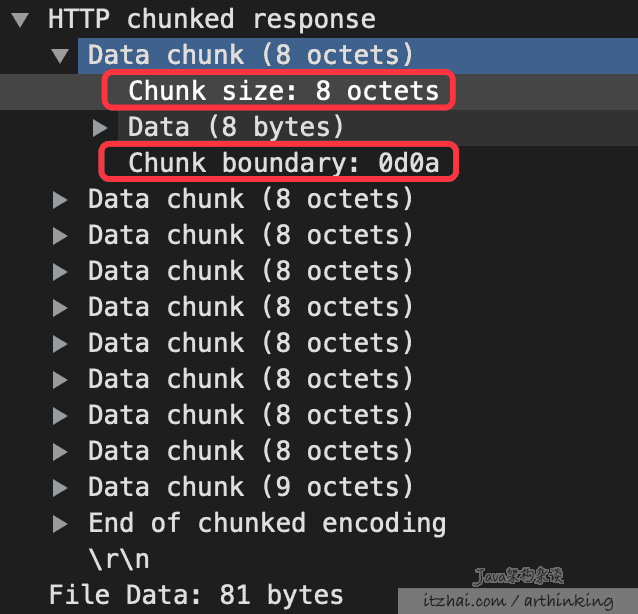Select the Chunk boundary: 0d0a row
The height and width of the screenshot is (614, 638).
tap(319, 163)
